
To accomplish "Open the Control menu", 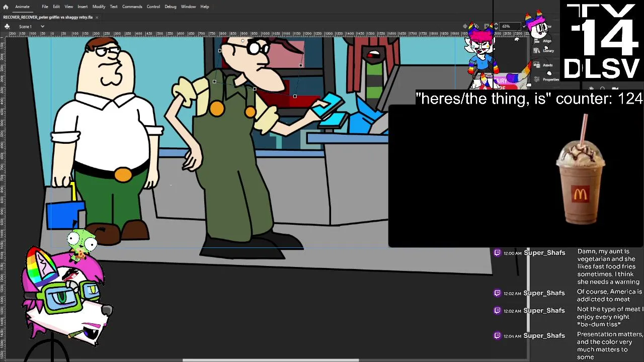I will 153,7.
